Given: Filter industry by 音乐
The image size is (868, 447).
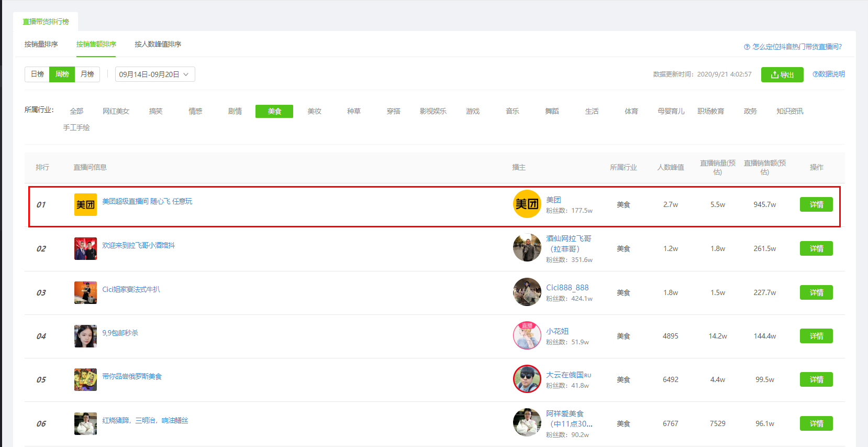Looking at the screenshot, I should point(513,111).
